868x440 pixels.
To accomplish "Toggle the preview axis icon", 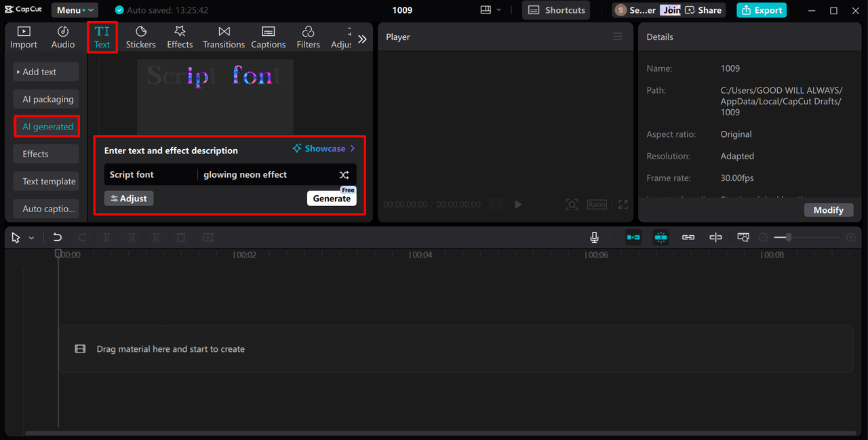I will coord(715,237).
